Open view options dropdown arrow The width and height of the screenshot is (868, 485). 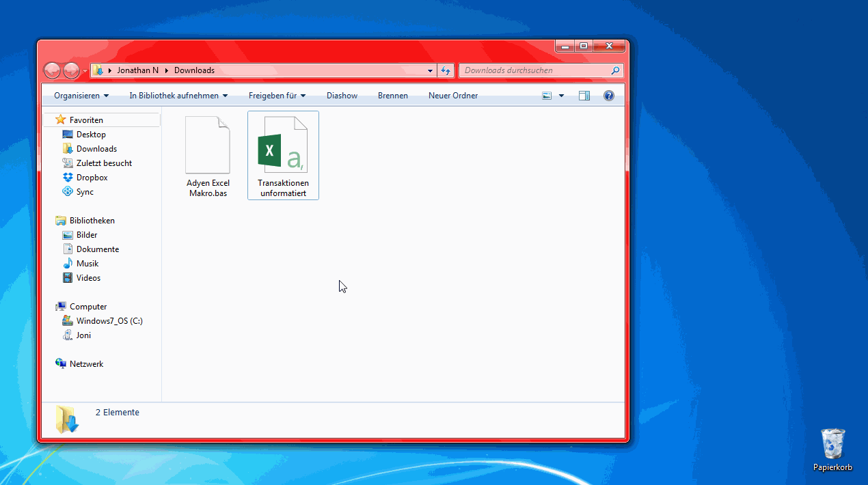(562, 96)
